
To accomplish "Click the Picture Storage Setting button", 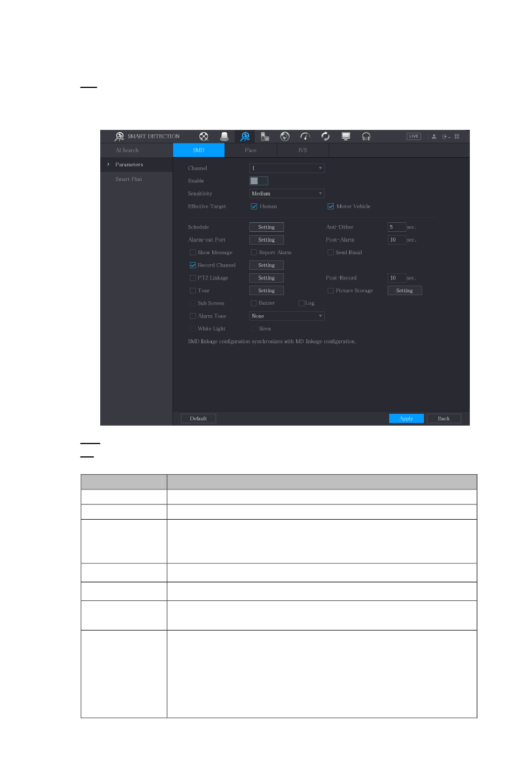I will [x=405, y=291].
